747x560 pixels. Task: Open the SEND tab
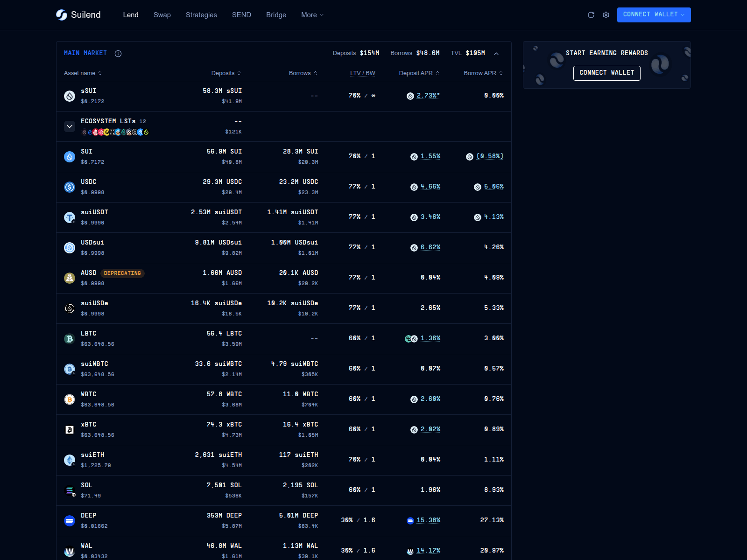click(241, 15)
